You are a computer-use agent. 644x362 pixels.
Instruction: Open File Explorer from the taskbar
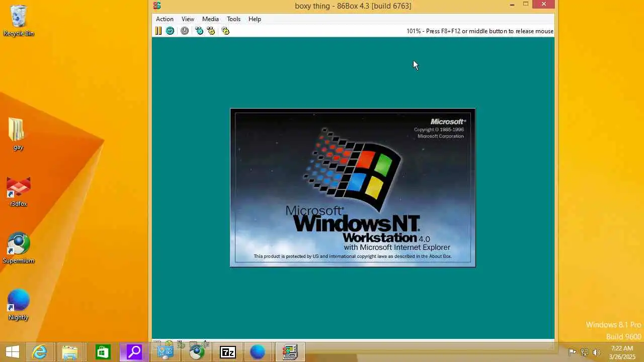click(70, 352)
